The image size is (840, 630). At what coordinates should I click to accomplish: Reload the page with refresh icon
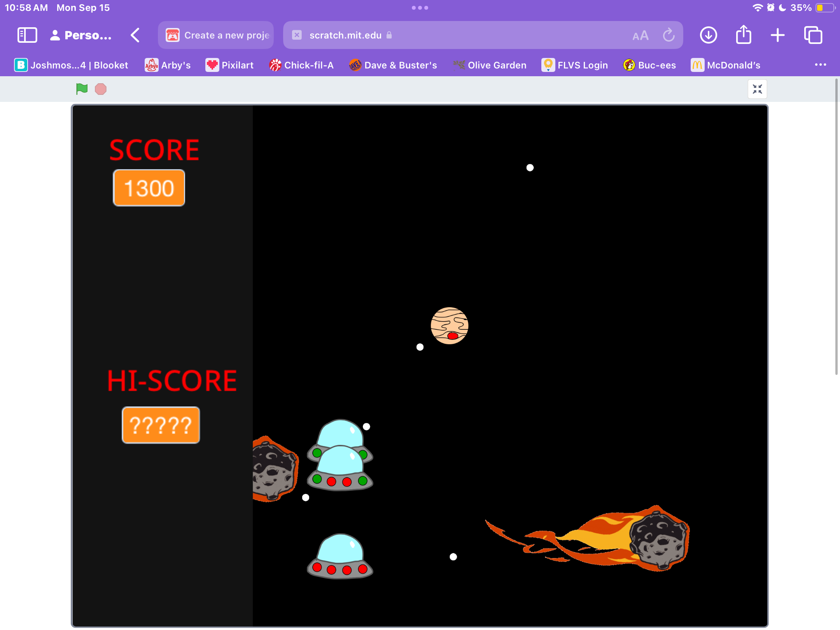point(668,35)
